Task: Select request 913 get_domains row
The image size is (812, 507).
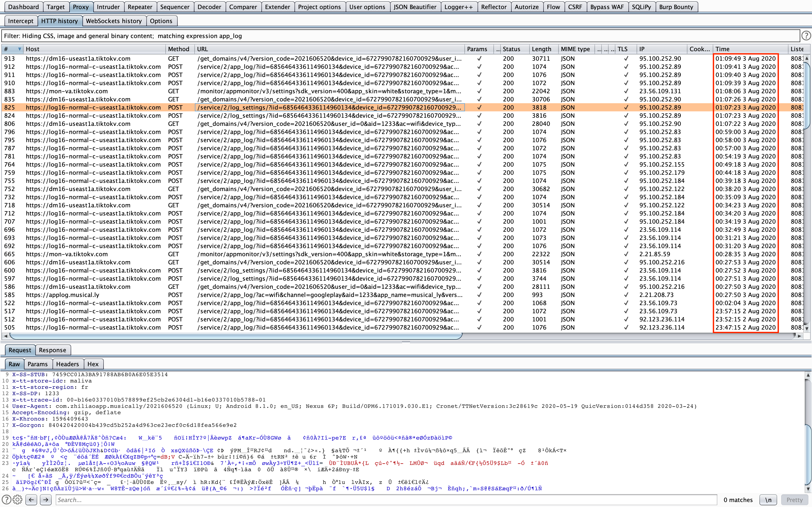Action: (x=235, y=58)
